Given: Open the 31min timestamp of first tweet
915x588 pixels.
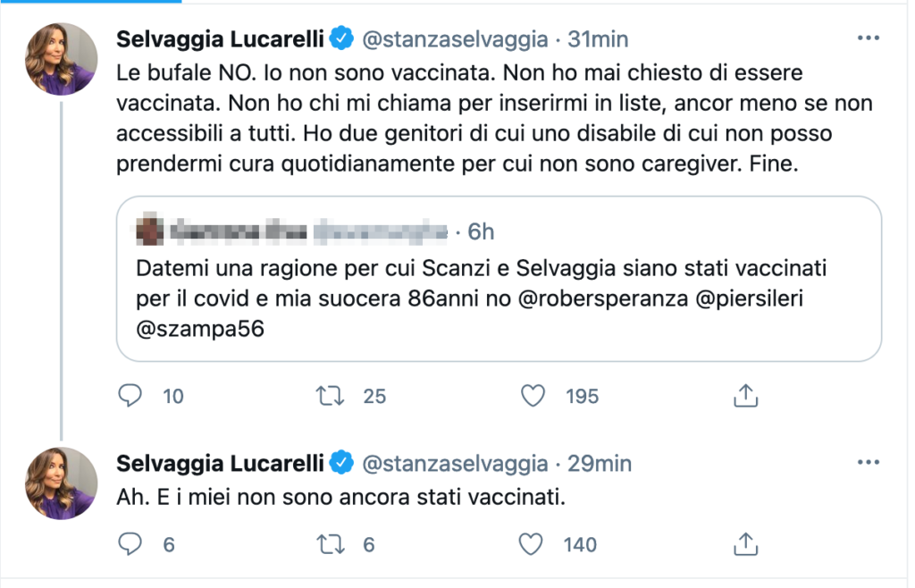Looking at the screenshot, I should tap(599, 39).
